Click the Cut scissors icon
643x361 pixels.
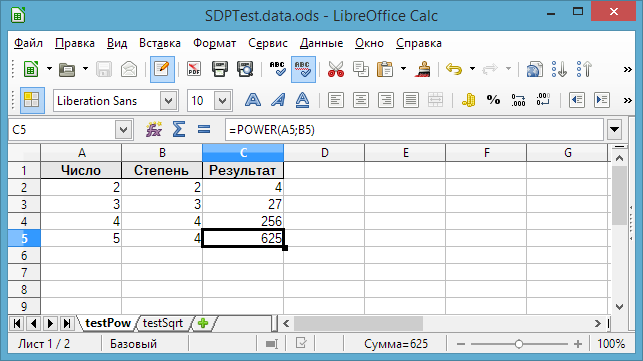336,69
